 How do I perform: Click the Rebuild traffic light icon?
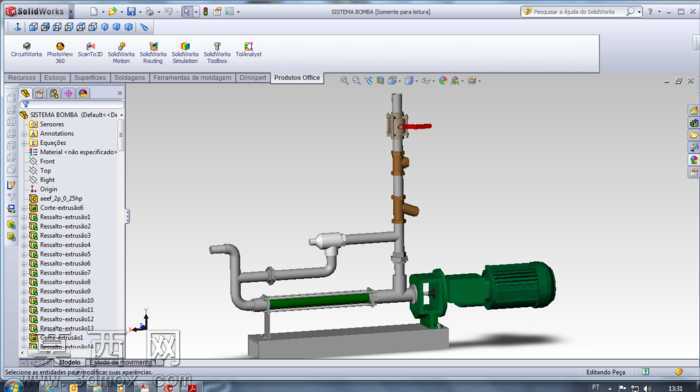pyautogui.click(x=205, y=12)
